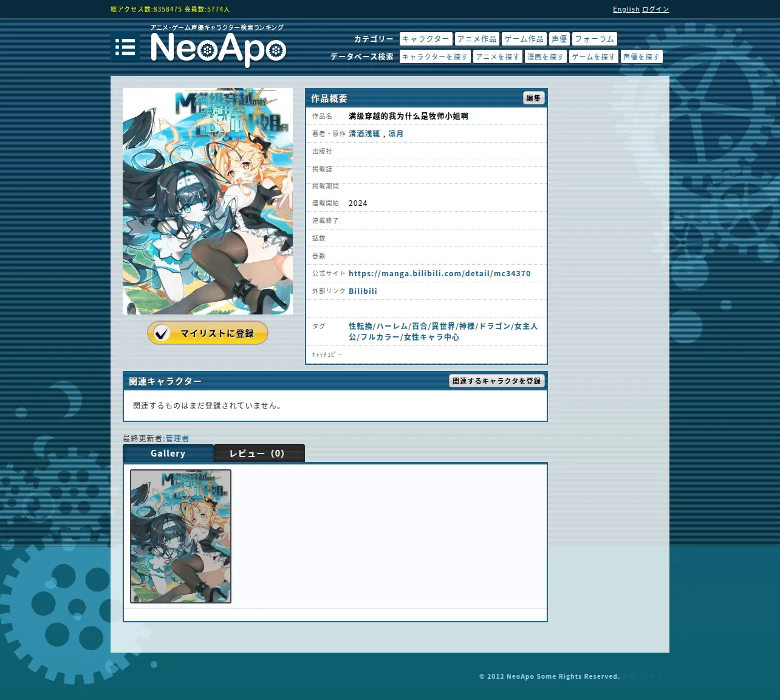
Task: Open the アニメ作品 category
Action: 477,39
